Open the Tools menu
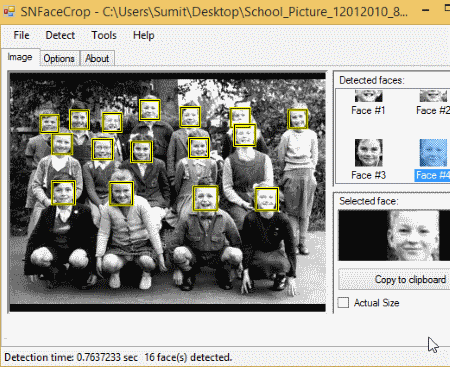Viewport: 450px width, 367px height. (x=104, y=35)
